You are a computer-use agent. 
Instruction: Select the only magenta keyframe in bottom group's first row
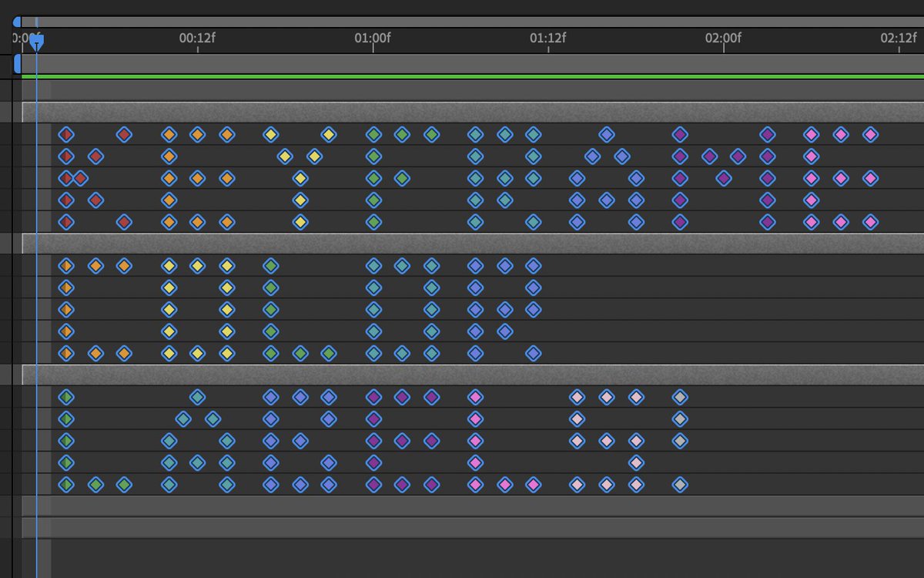[x=475, y=398]
